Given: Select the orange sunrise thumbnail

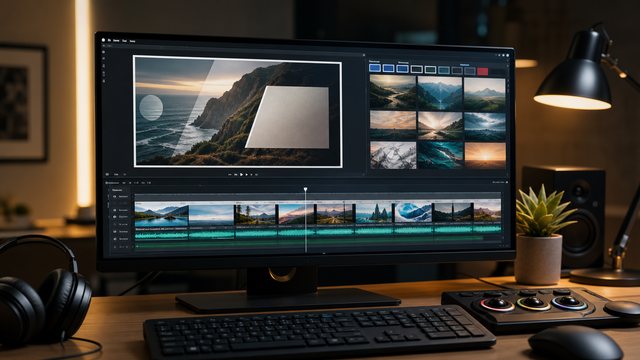Looking at the screenshot, I should [x=485, y=156].
